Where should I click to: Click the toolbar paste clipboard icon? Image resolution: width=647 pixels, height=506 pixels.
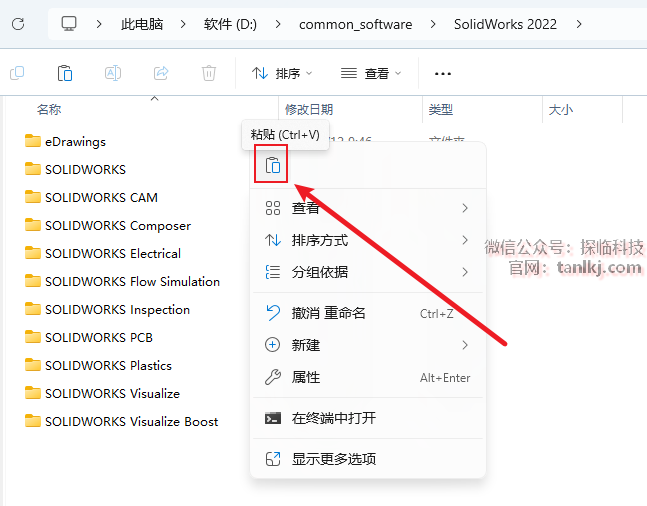(x=65, y=73)
